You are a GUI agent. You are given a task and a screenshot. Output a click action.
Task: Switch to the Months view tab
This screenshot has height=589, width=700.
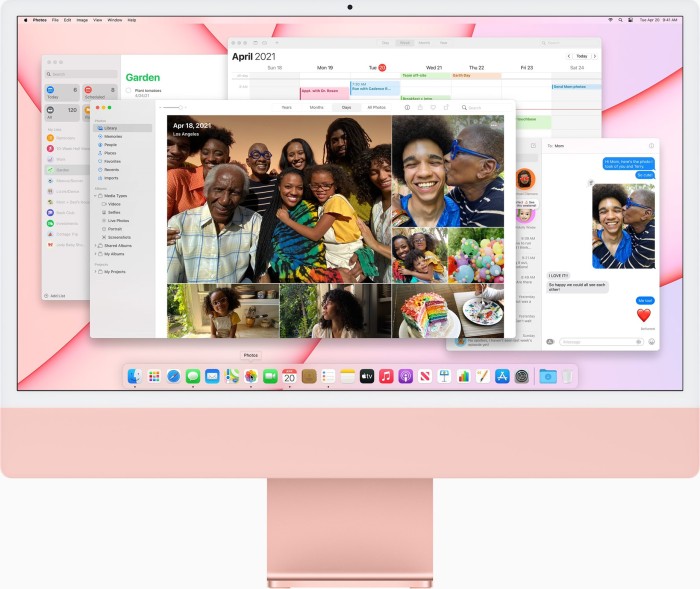[316, 107]
